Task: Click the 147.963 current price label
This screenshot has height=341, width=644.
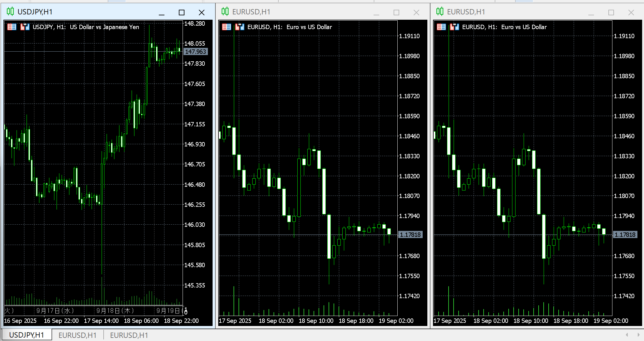Action: click(x=195, y=52)
